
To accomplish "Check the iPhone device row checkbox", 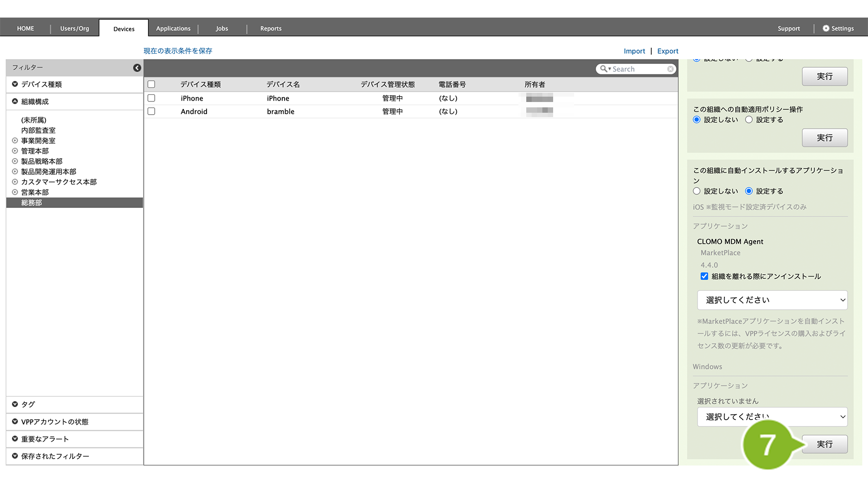I will click(x=151, y=98).
